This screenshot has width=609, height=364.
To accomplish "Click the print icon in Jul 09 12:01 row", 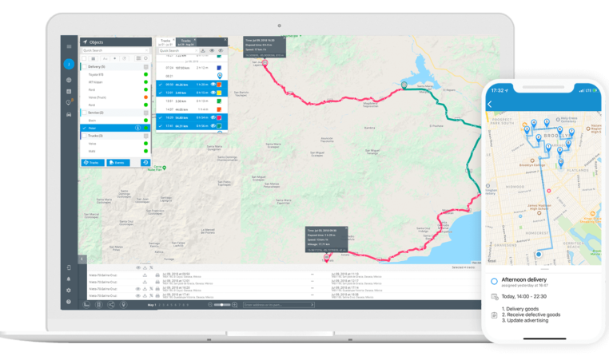I will 157,282.
